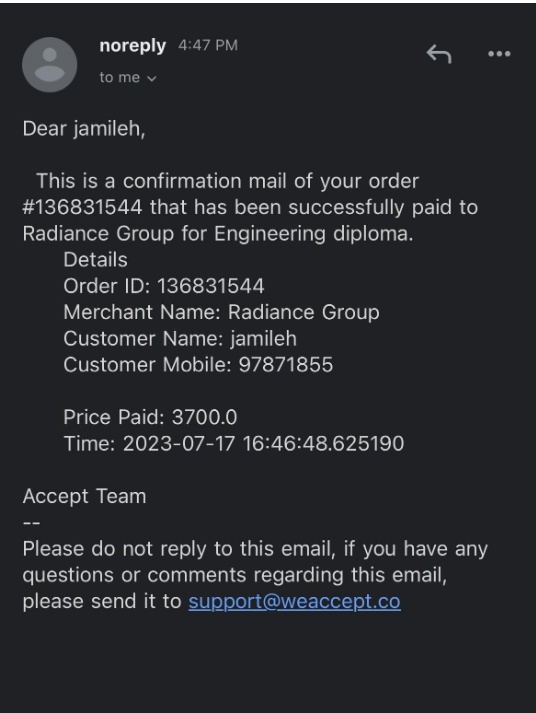This screenshot has height=713, width=536.
Task: Open the three-dot more options menu
Action: [x=499, y=54]
